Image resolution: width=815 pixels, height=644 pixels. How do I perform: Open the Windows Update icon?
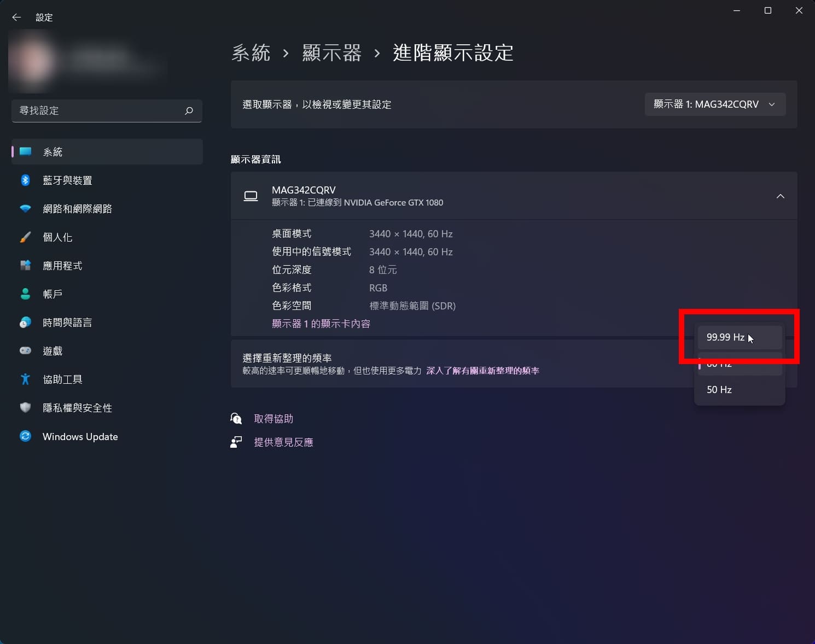click(x=25, y=436)
